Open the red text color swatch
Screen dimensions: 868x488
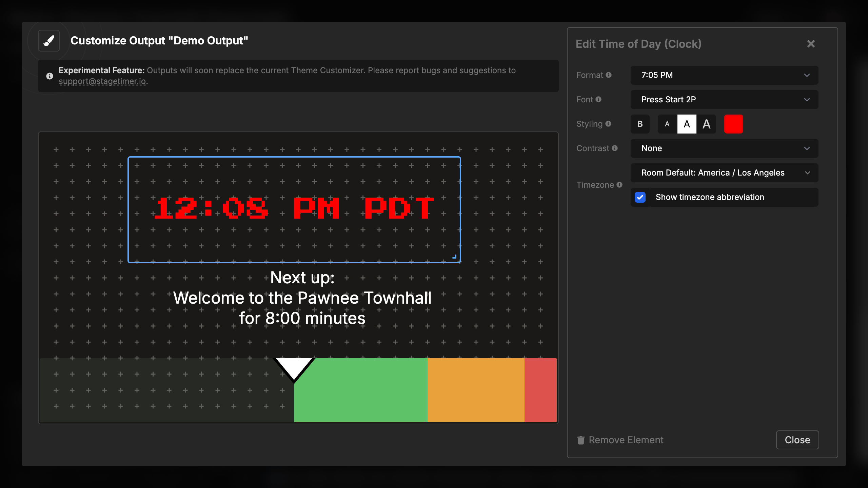tap(733, 124)
